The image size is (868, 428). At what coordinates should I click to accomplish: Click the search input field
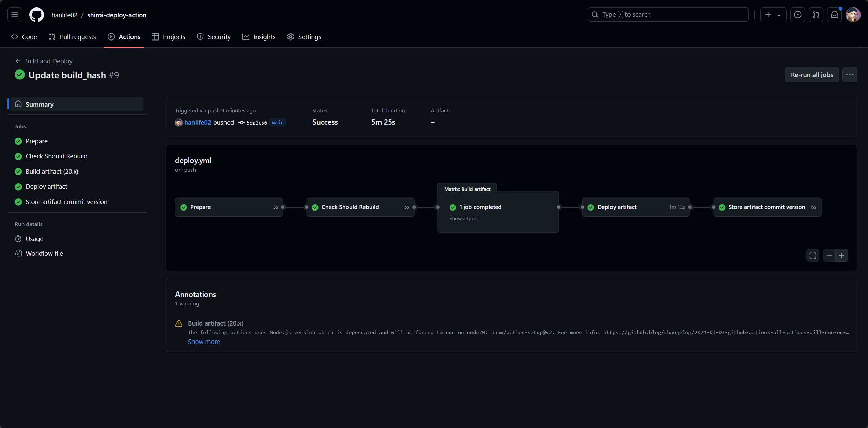668,15
